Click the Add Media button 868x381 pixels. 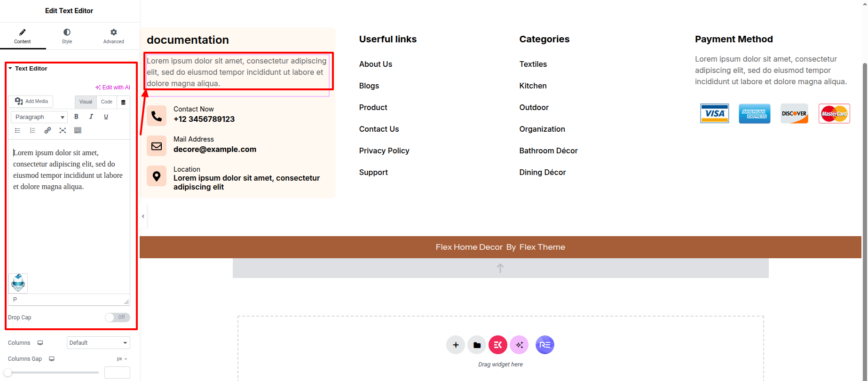(31, 102)
